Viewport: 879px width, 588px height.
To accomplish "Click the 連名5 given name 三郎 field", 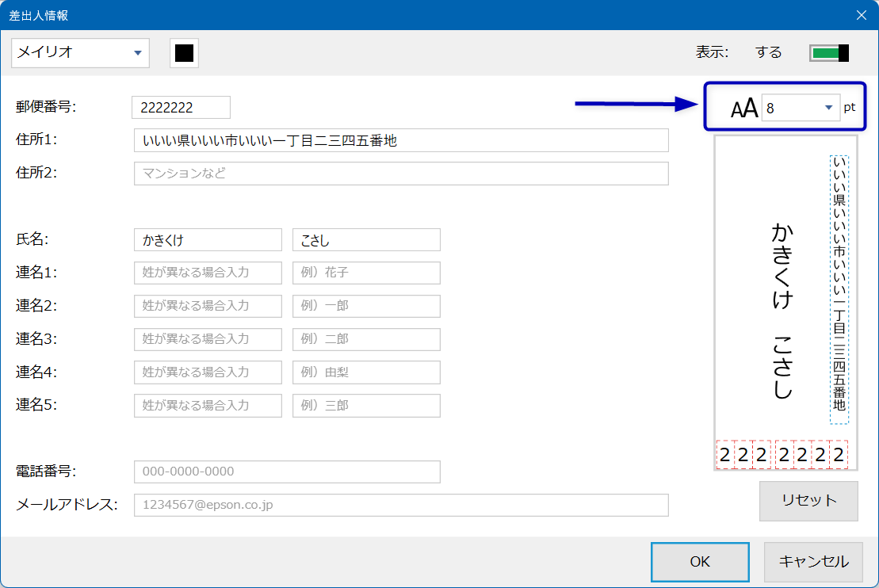I will pyautogui.click(x=366, y=406).
